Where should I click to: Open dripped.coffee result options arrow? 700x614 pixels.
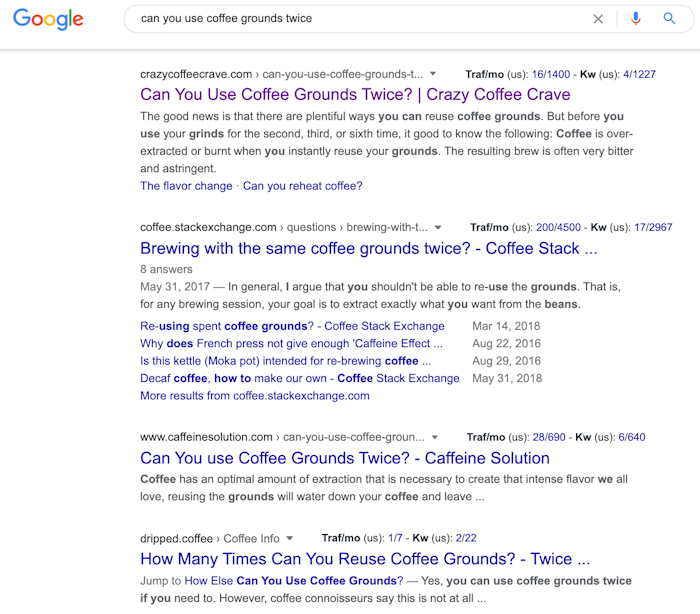(x=289, y=538)
